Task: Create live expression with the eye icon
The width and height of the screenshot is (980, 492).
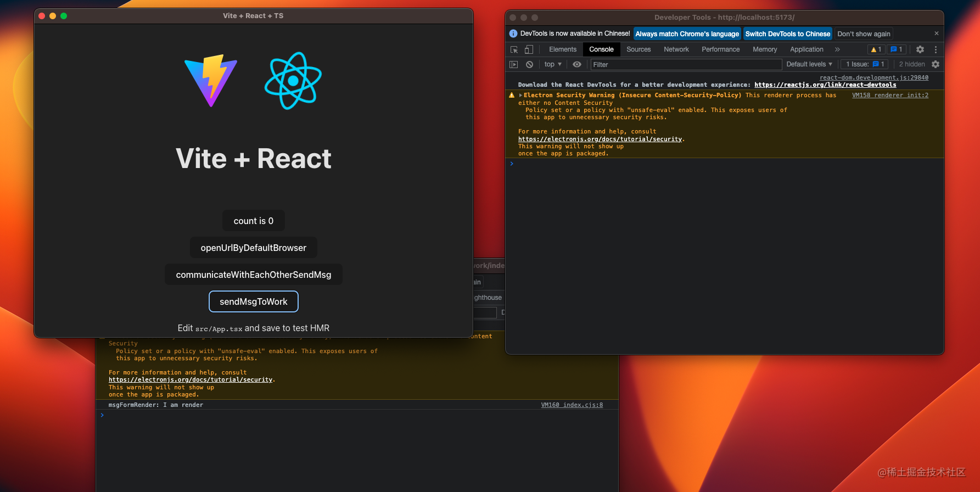Action: pos(577,64)
